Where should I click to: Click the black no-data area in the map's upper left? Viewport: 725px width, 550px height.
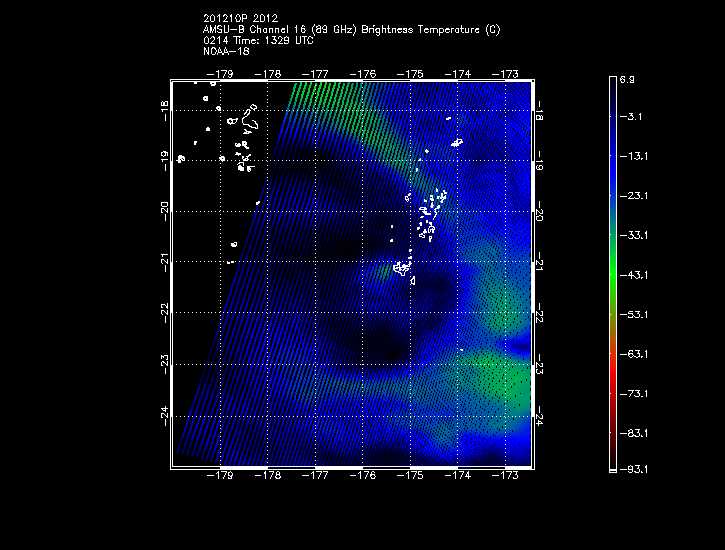pyautogui.click(x=215, y=190)
